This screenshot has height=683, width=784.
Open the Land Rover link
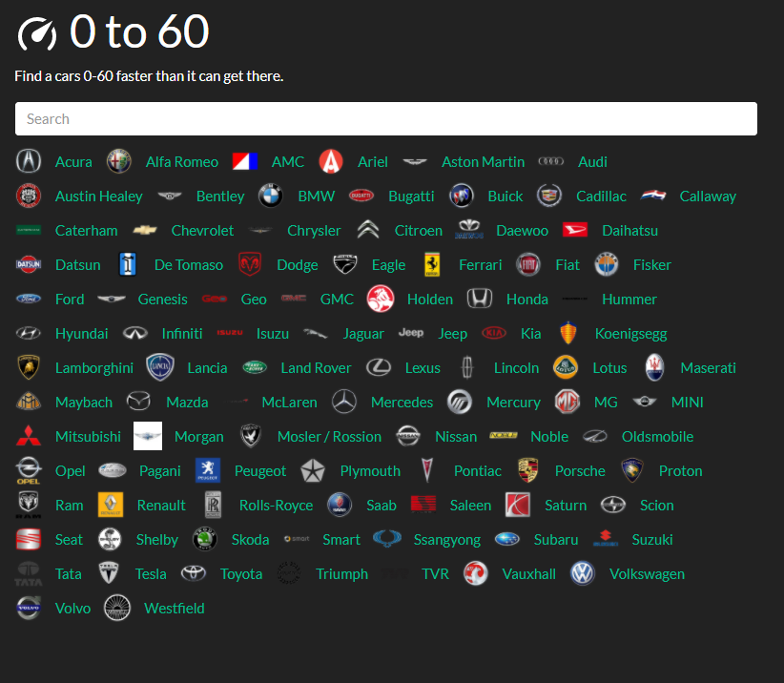pyautogui.click(x=316, y=367)
